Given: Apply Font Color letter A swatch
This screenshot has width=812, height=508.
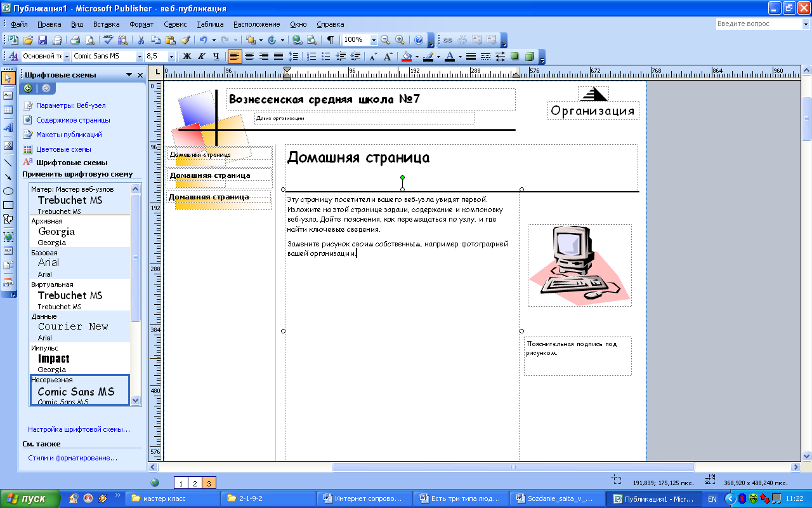Looking at the screenshot, I should [x=450, y=57].
